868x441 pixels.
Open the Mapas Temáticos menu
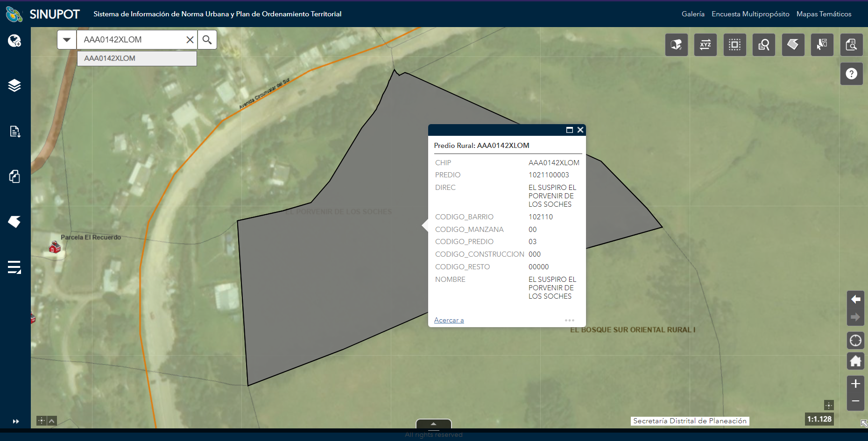(x=824, y=14)
